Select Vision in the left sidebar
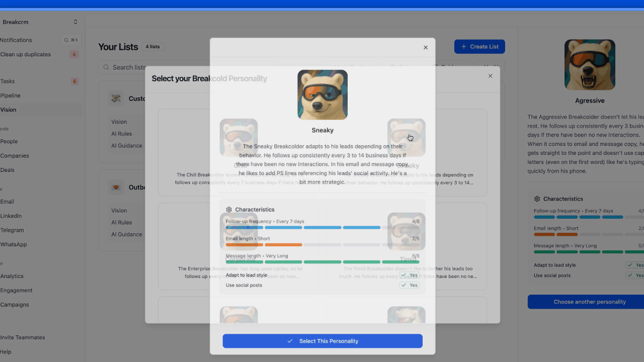 (9, 110)
